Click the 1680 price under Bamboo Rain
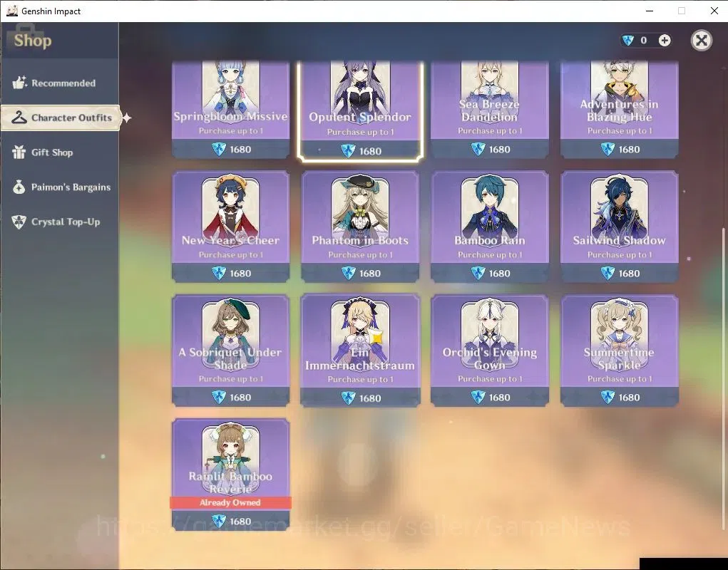728x570 pixels. tap(500, 273)
